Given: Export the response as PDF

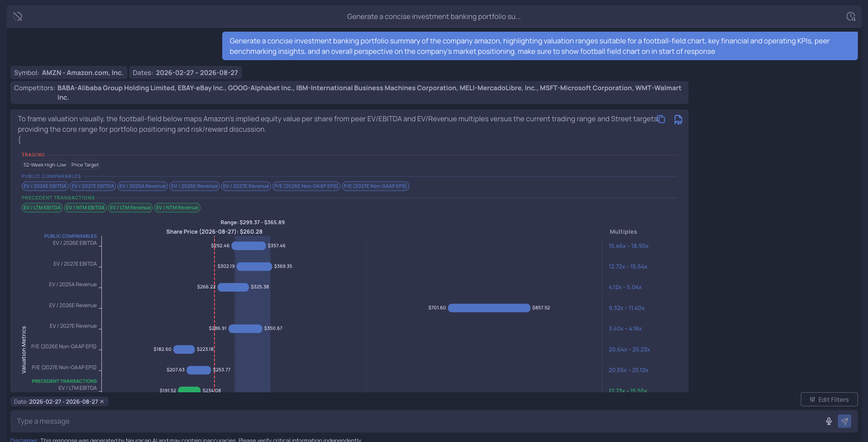Looking at the screenshot, I should [x=678, y=120].
